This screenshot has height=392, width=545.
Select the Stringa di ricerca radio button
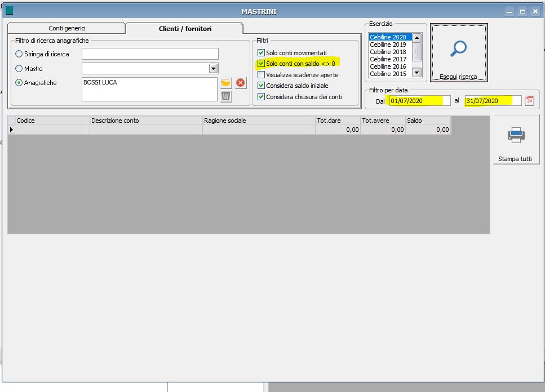(x=19, y=54)
